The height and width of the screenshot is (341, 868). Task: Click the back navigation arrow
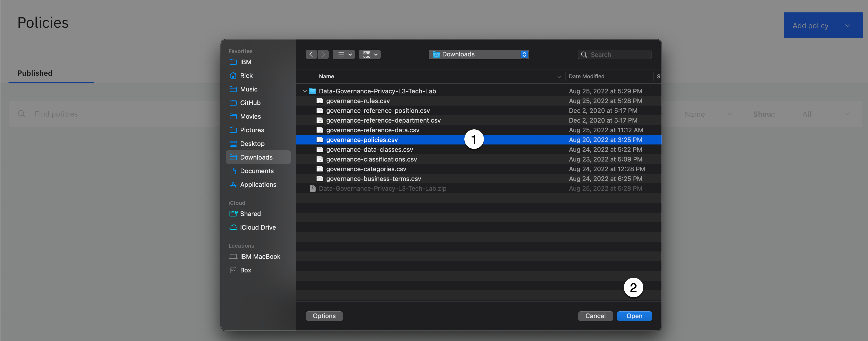(x=311, y=54)
